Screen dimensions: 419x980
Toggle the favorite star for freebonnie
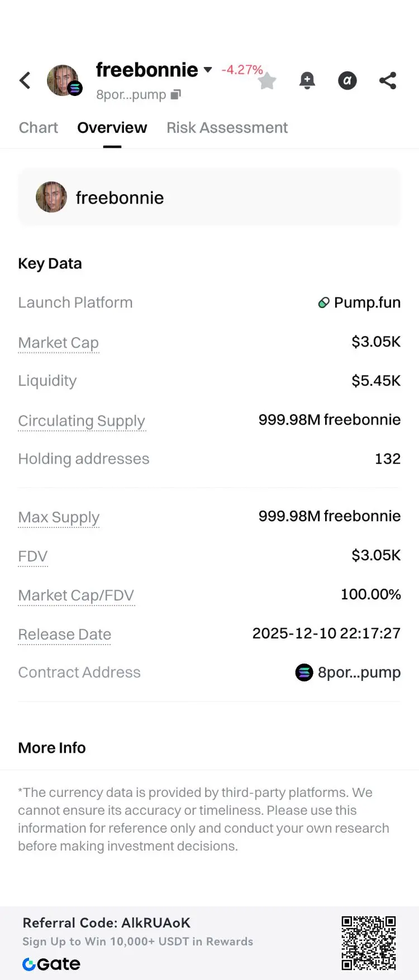(267, 81)
